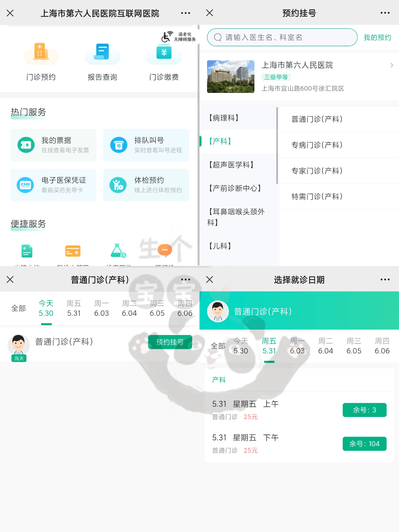Viewport: 399px width, 532px height.
Task: Book morning slot 余号: 3
Action: pyautogui.click(x=364, y=410)
